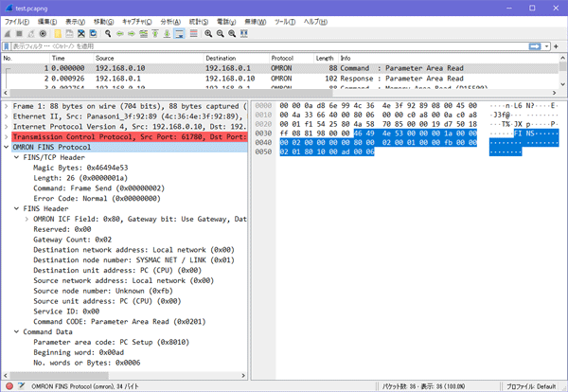Image resolution: width=568 pixels, height=392 pixels.
Task: Sort packets by Protocol column header
Action: point(292,58)
